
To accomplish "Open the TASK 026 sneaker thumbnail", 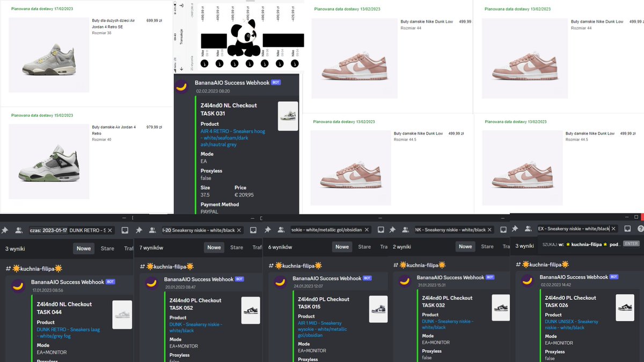I will (x=625, y=308).
